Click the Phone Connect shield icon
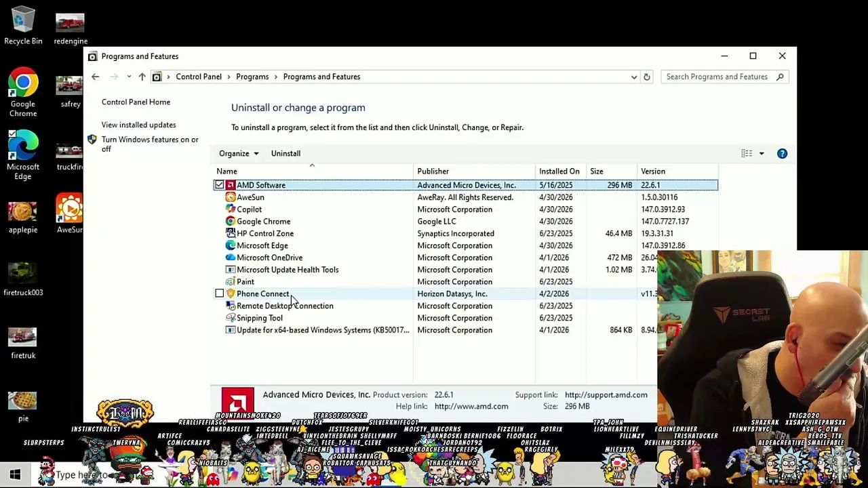 pos(231,294)
